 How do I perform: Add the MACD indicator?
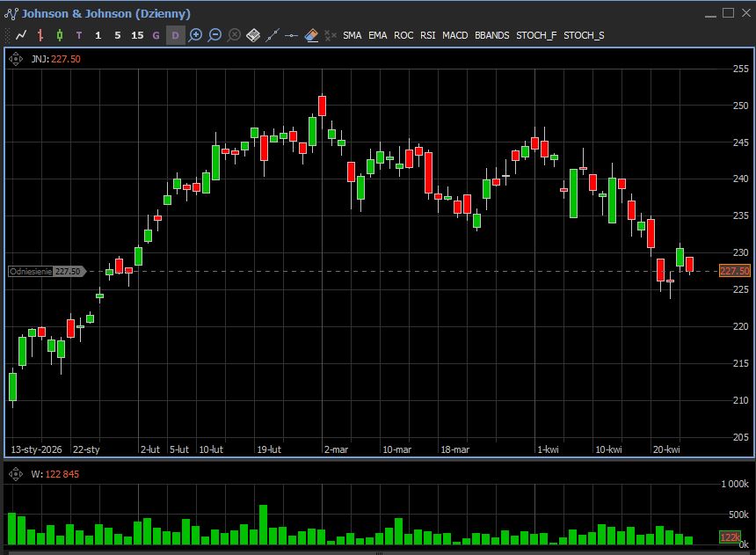(454, 35)
